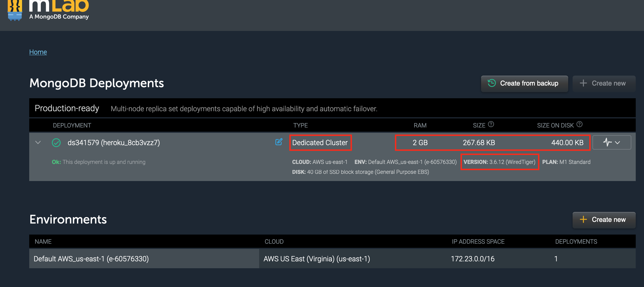The image size is (644, 287).
Task: Click Create new environment button
Action: (x=604, y=220)
